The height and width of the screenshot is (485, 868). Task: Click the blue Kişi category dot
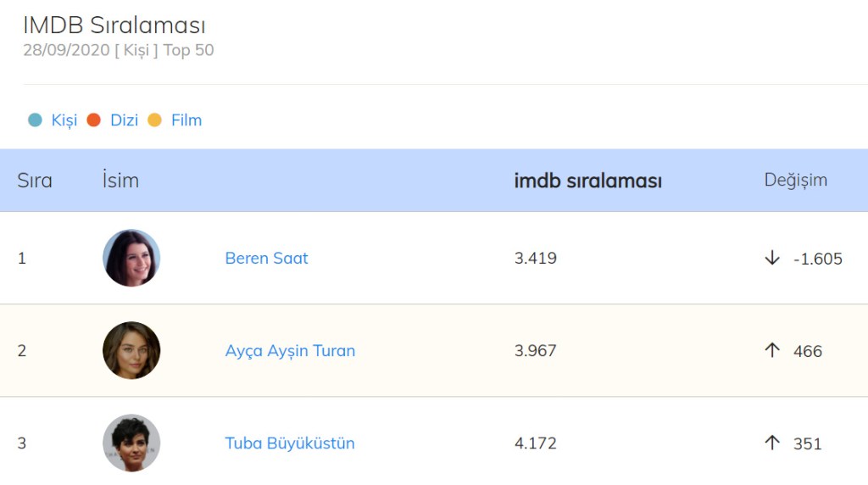point(35,120)
